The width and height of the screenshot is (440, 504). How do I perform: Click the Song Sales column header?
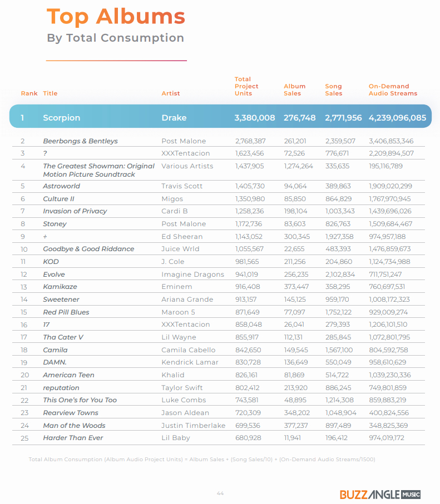click(x=333, y=89)
